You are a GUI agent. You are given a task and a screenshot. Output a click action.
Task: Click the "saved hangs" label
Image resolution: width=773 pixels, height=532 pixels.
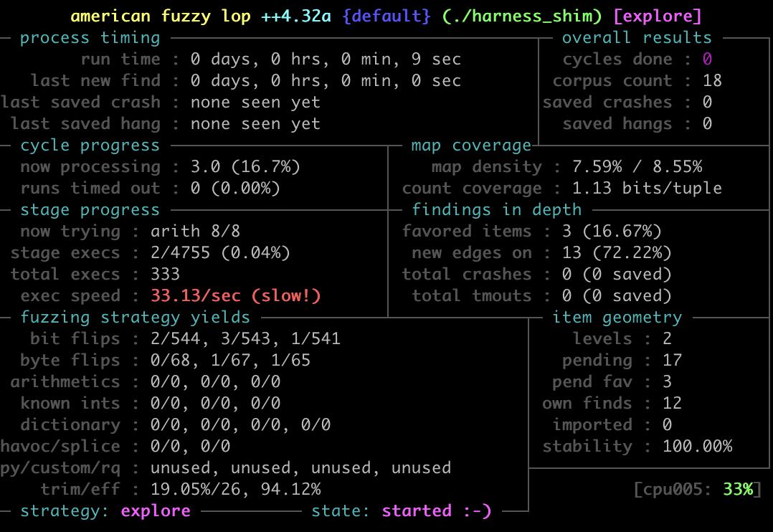click(617, 124)
